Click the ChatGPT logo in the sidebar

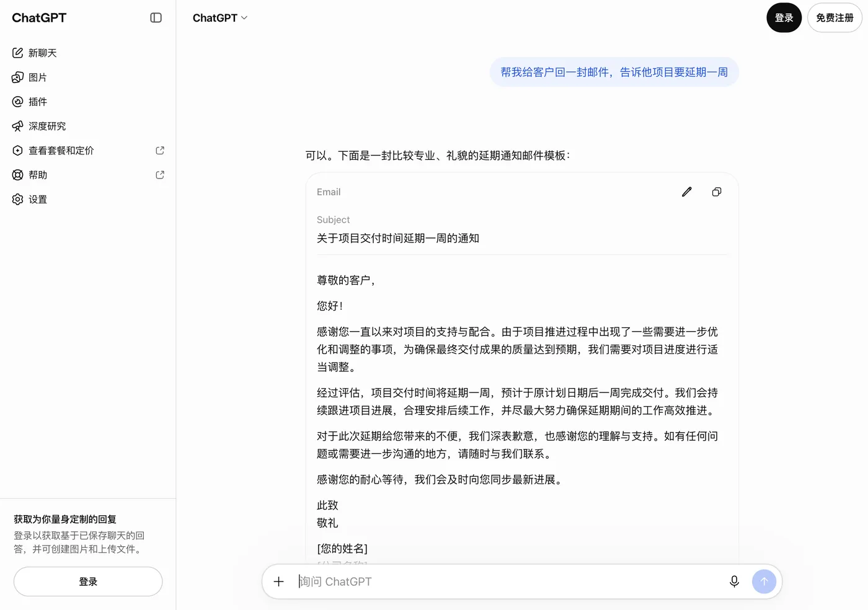pyautogui.click(x=39, y=18)
